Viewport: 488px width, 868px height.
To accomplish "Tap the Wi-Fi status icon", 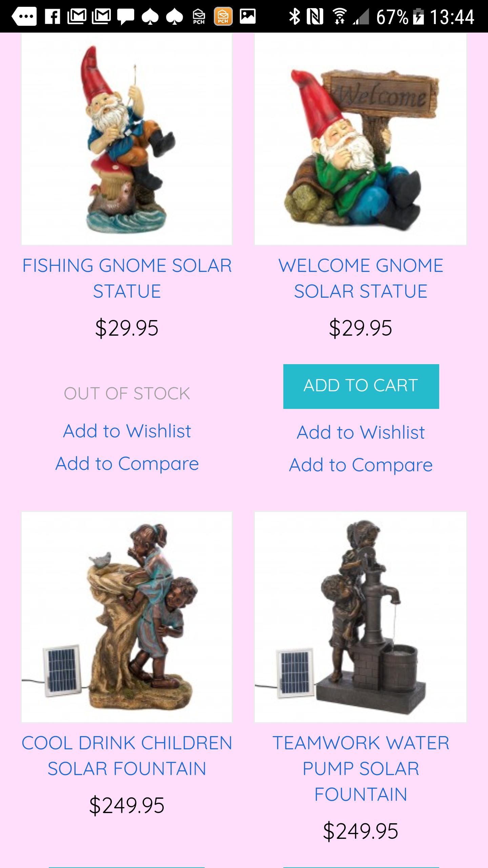I will (339, 16).
